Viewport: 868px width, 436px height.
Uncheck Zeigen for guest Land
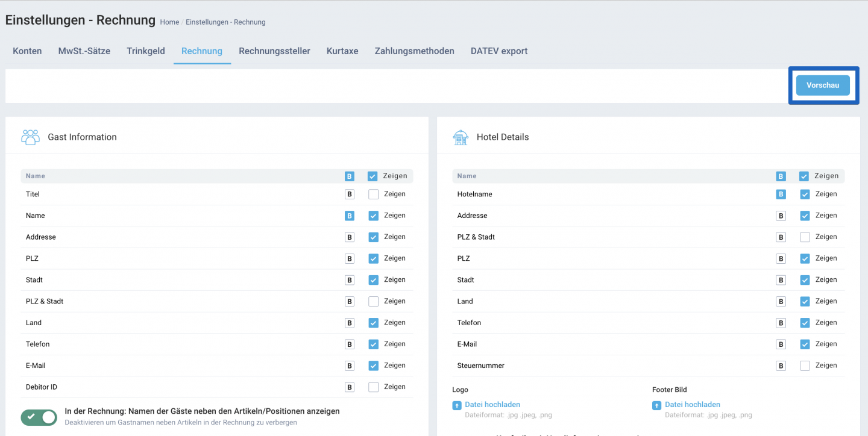tap(374, 323)
